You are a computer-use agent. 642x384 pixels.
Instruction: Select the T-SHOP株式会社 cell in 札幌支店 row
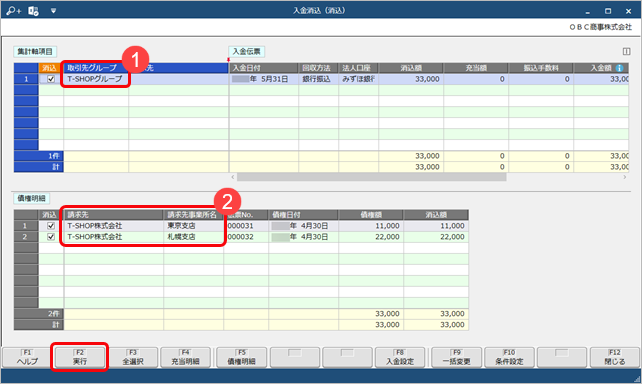(114, 237)
